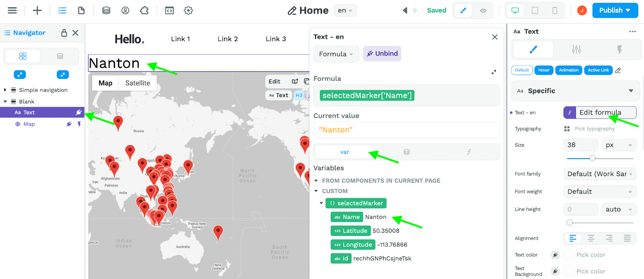Screen dimensions: 644x279
Task: Open the code editor icon
Action: (169, 10)
